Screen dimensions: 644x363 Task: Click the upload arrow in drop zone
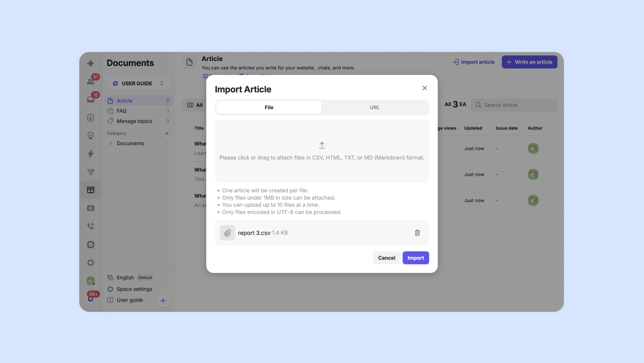[322, 145]
